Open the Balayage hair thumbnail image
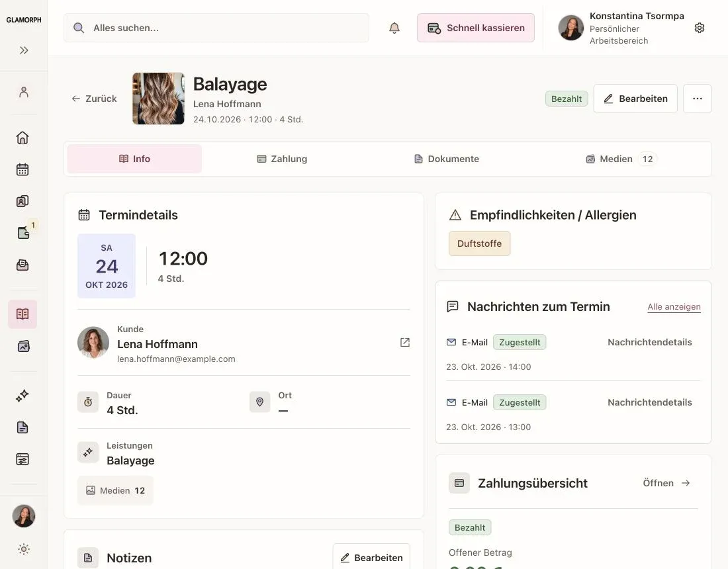This screenshot has height=569, width=728. pos(158,99)
